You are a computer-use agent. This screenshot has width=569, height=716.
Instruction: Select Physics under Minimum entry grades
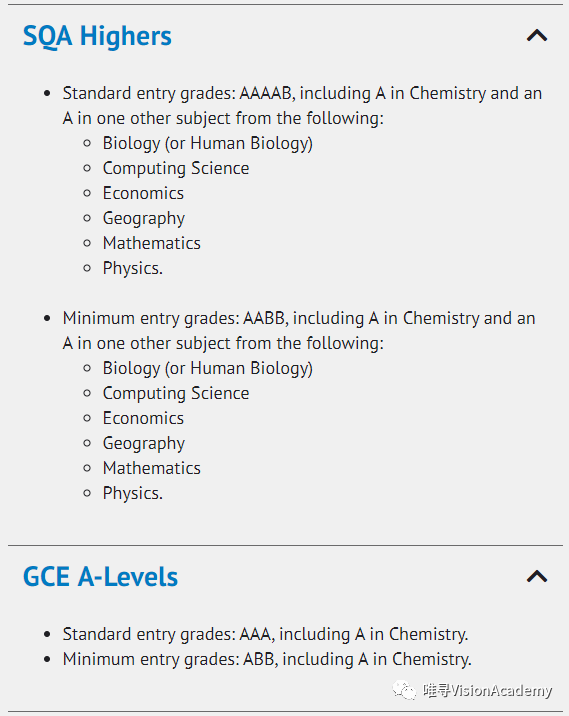(132, 493)
